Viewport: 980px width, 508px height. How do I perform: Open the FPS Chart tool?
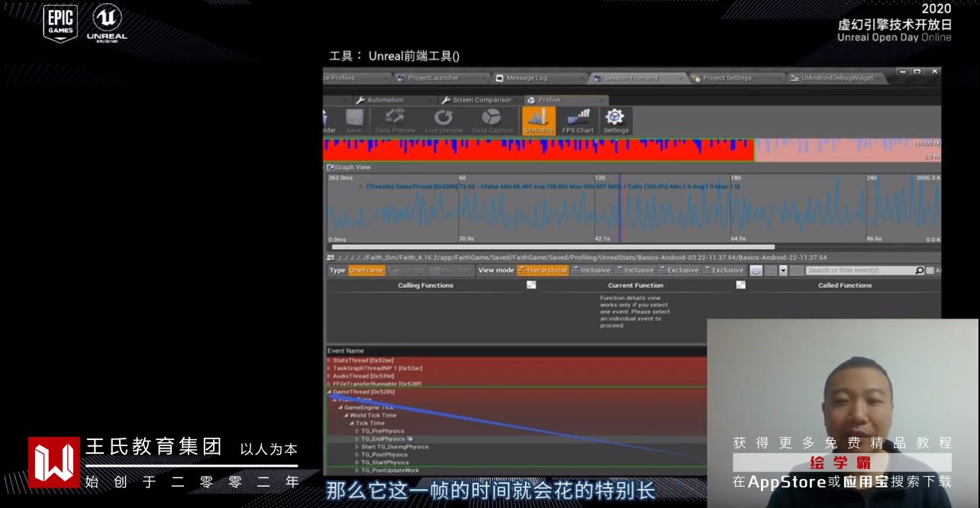click(578, 121)
